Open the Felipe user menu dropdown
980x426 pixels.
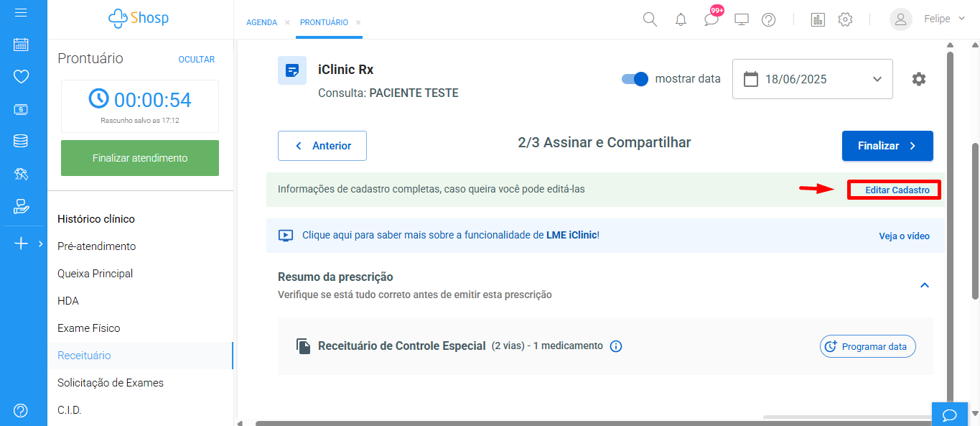point(944,19)
